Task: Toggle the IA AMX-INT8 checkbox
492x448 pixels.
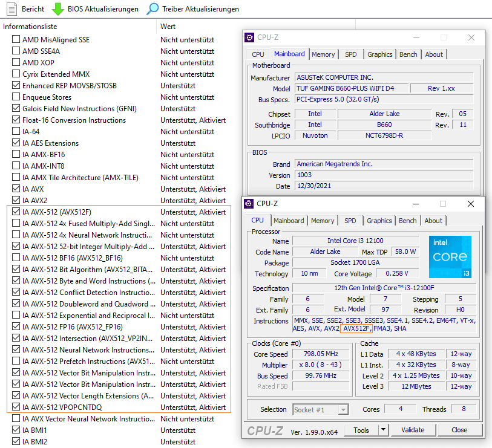Action: click(16, 165)
